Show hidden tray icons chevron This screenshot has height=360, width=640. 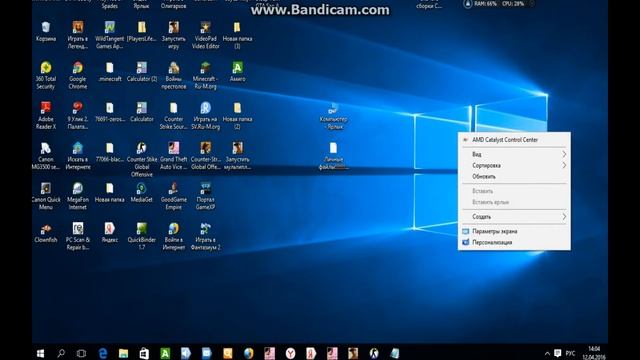[547, 353]
